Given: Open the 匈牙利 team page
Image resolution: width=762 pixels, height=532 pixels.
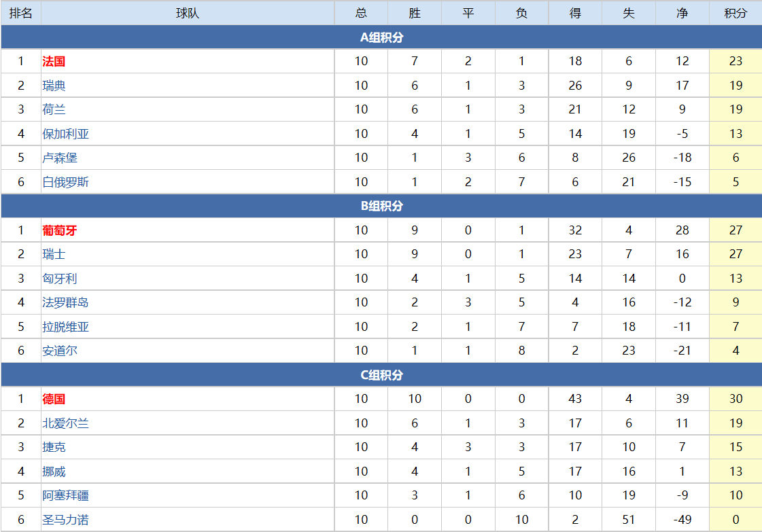Looking at the screenshot, I should (59, 279).
